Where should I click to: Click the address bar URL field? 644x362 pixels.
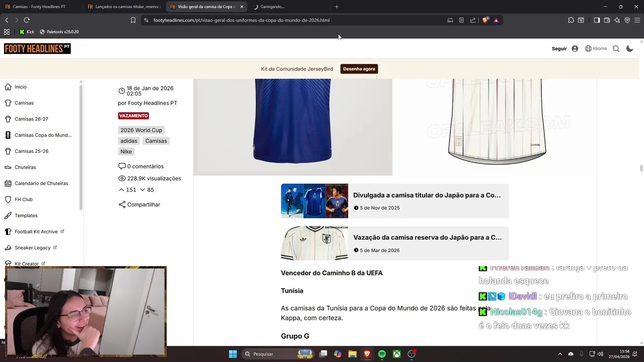(297, 20)
